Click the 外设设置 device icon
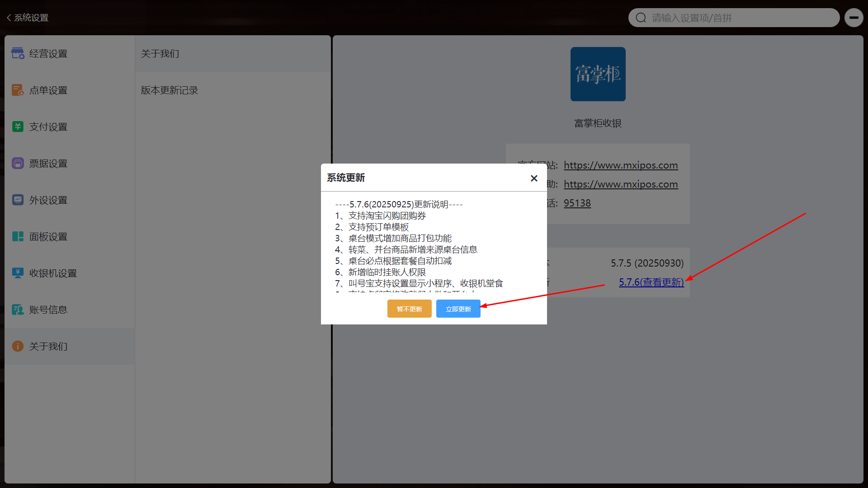868x488 pixels. click(x=18, y=200)
